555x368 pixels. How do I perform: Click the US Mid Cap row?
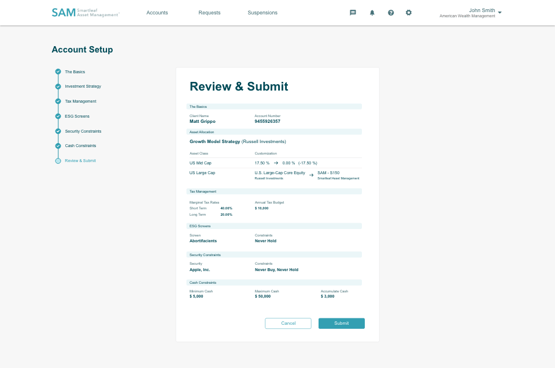pos(274,163)
